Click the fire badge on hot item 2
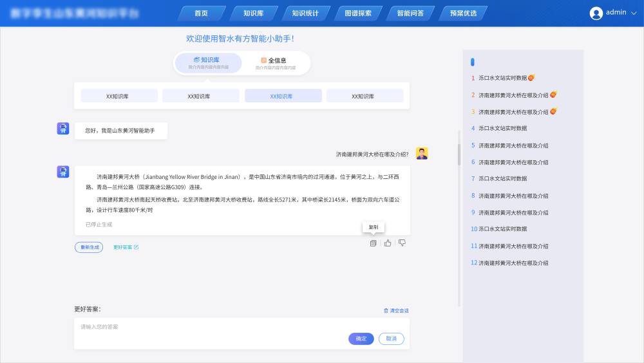 [553, 95]
